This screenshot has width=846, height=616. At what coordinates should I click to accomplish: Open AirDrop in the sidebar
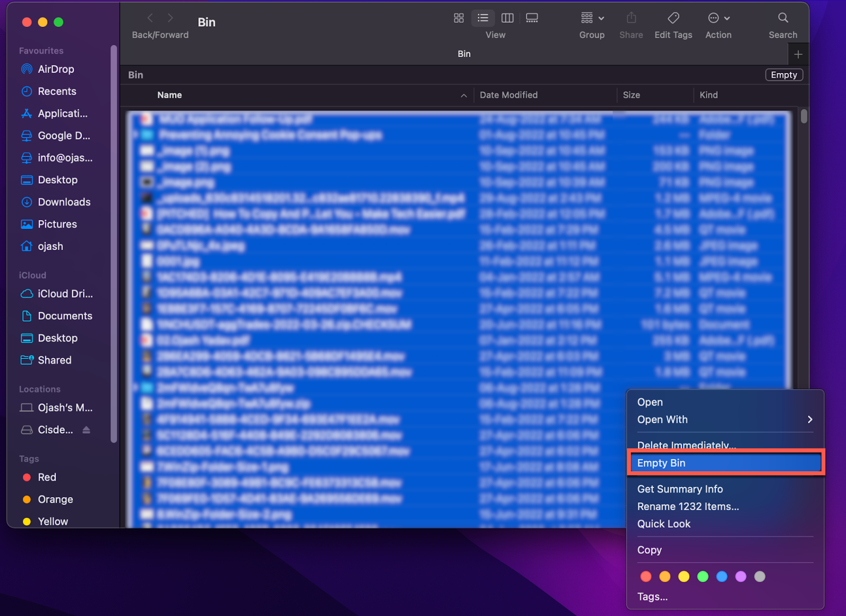(x=56, y=69)
